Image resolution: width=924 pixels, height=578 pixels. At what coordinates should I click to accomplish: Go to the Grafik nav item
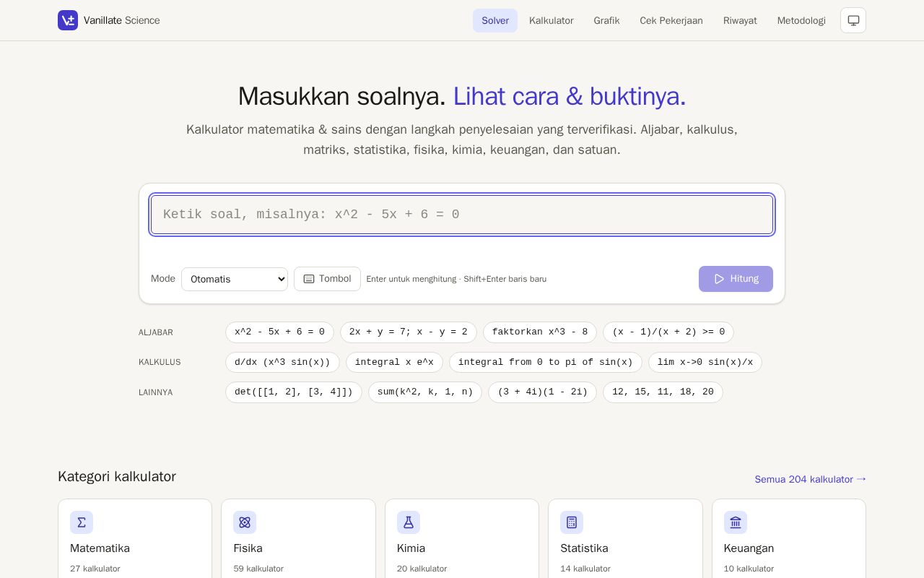pyautogui.click(x=606, y=20)
